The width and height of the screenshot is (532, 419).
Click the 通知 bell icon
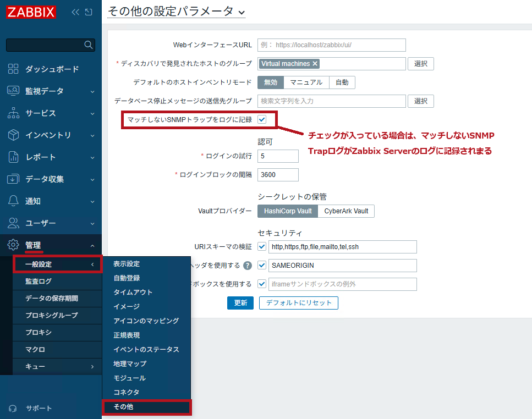(13, 201)
